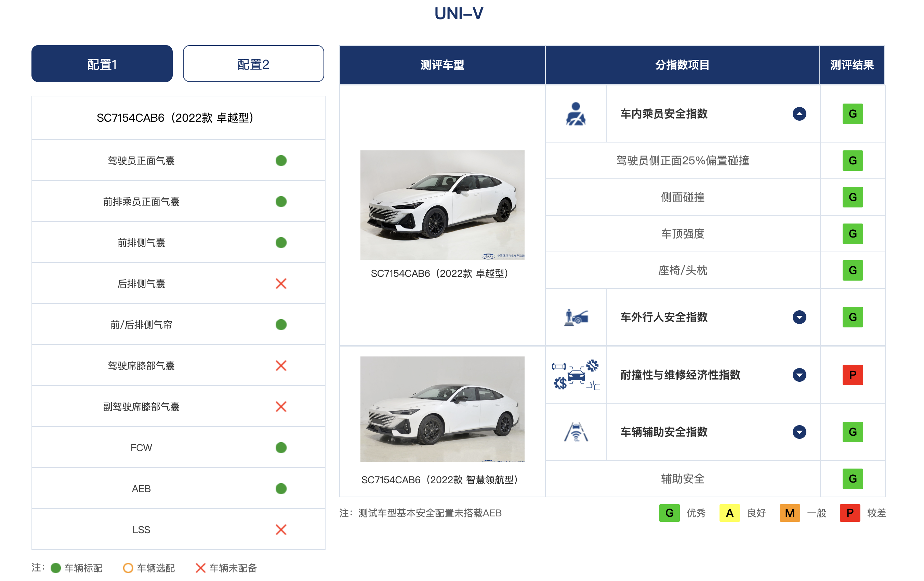This screenshot has width=924, height=581.
Task: Click the G rating for 车内乘员安全指数
Action: point(853,114)
